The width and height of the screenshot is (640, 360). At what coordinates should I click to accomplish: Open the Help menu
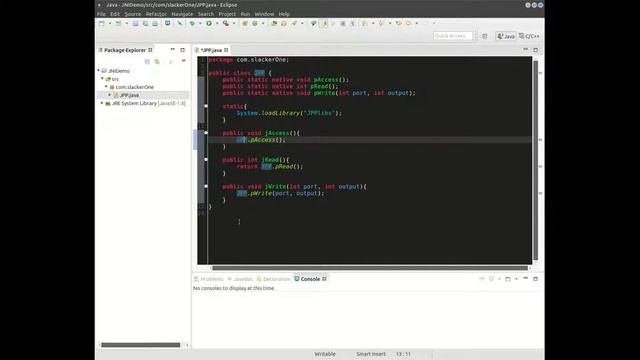coord(284,14)
